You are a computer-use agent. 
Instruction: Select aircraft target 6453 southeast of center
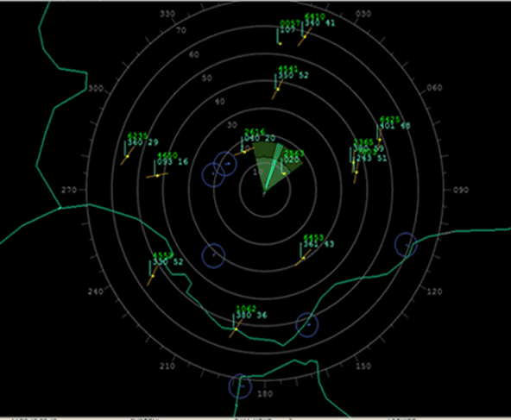tap(303, 258)
